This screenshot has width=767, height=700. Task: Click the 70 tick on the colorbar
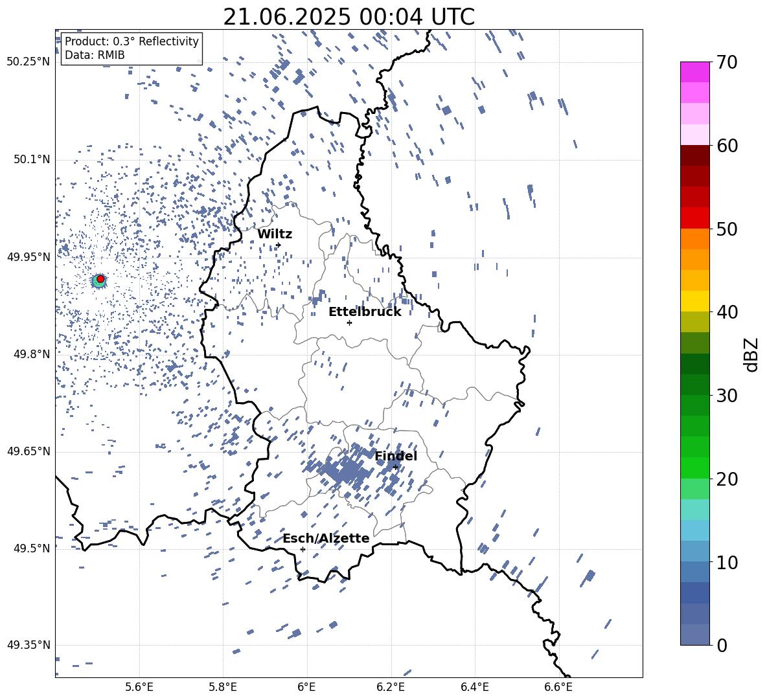727,62
